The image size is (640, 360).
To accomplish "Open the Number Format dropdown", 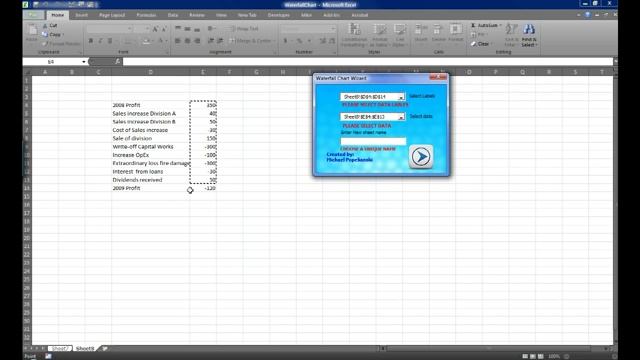I will [333, 29].
